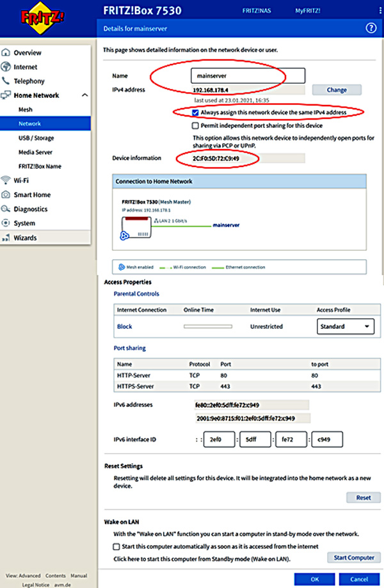Select the HTTP-Server port sharing row
384x588 pixels.
[x=247, y=376]
